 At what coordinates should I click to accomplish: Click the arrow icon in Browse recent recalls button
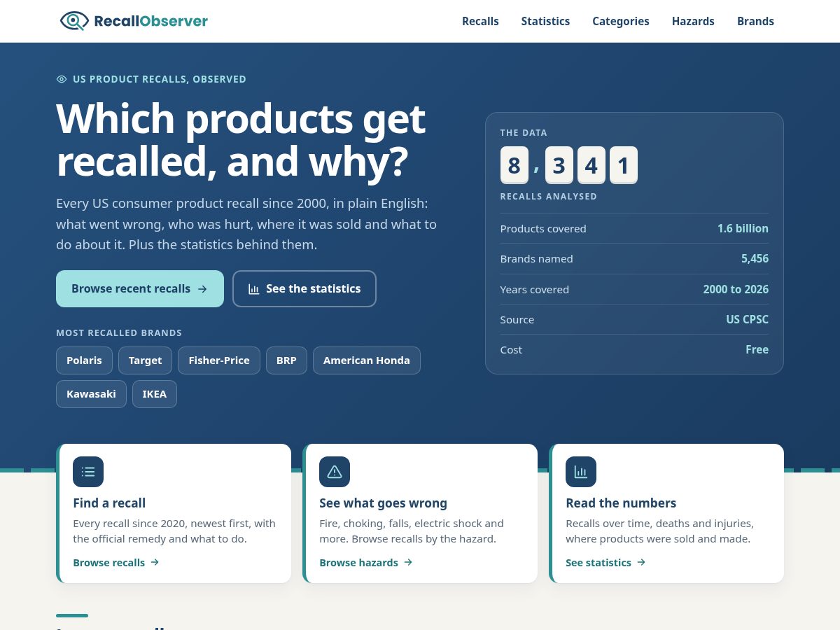click(202, 289)
